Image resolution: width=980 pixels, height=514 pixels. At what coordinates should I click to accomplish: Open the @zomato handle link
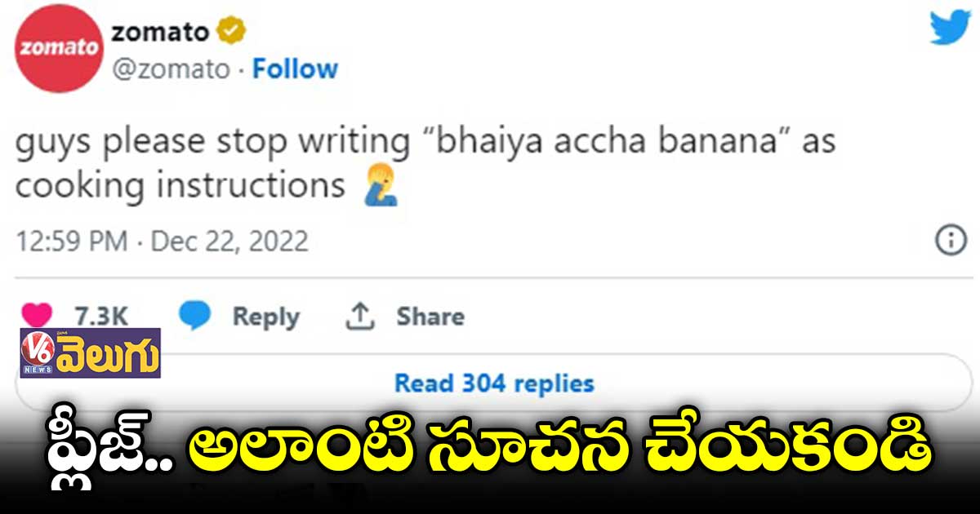tap(170, 69)
